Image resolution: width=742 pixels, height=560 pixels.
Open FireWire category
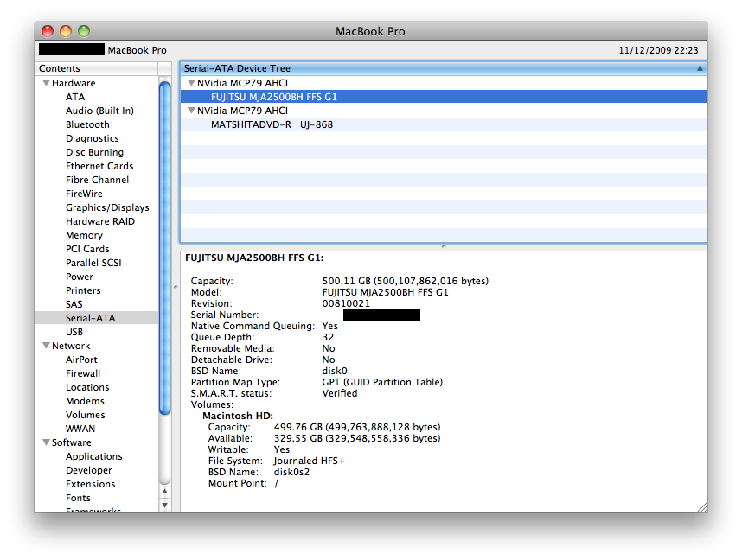84,194
